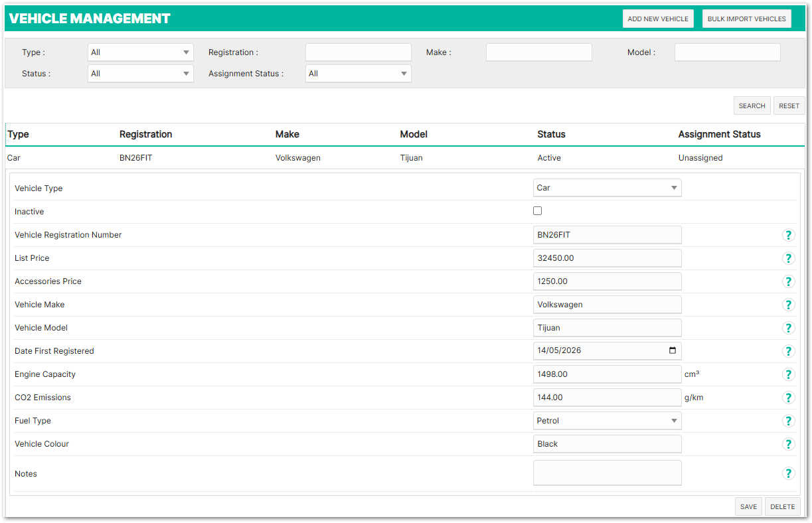Viewport: 812px width, 523px height.
Task: Click the Add New Vehicle button
Action: [x=657, y=19]
